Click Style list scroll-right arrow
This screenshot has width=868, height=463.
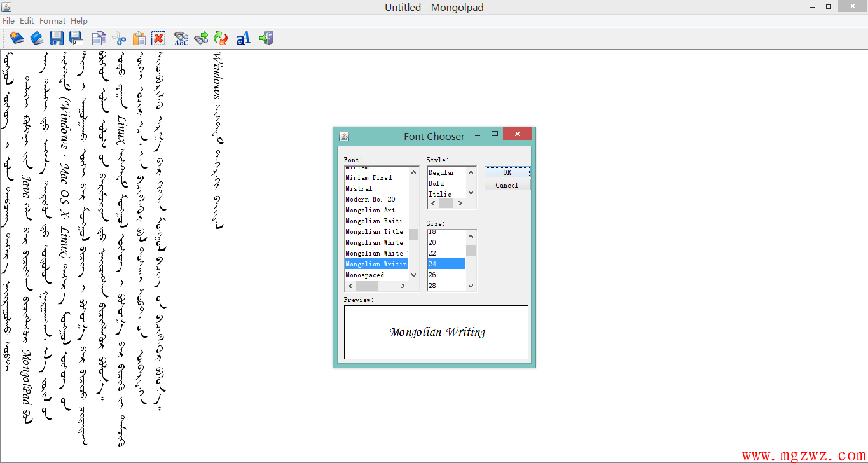coord(460,204)
